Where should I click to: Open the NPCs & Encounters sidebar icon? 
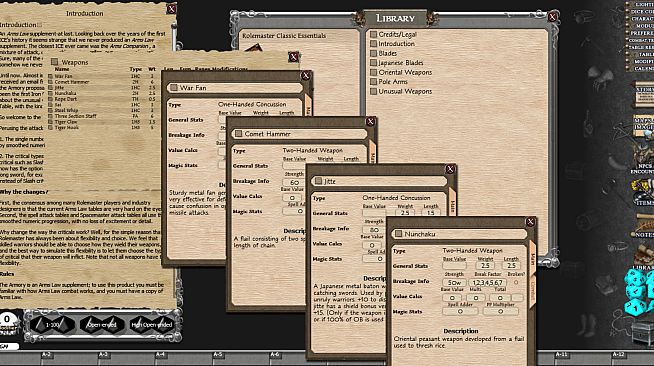pyautogui.click(x=644, y=160)
